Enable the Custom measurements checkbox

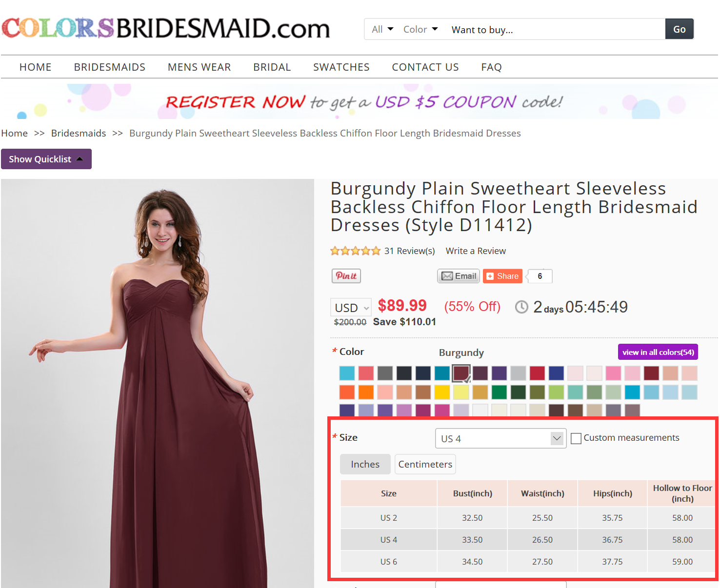pos(576,438)
